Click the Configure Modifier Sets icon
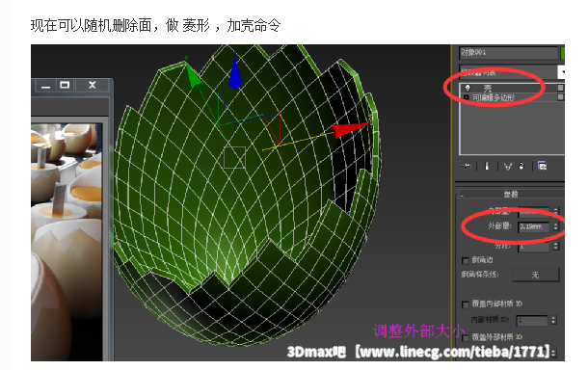The image size is (588, 370). tap(543, 166)
